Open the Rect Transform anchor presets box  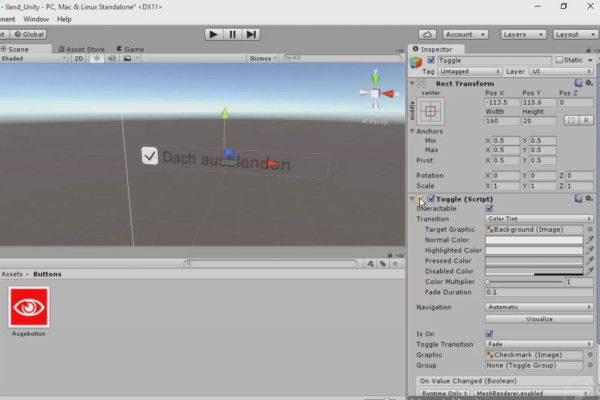click(x=430, y=111)
